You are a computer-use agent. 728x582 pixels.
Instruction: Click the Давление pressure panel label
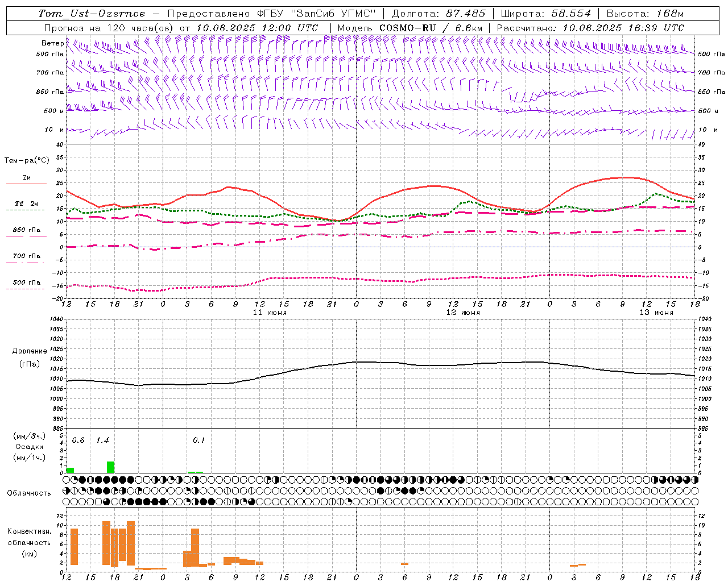tap(30, 351)
